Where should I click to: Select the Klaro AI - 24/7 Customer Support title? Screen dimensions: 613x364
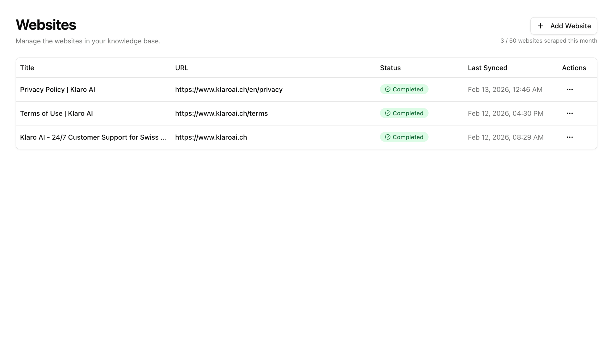coord(93,137)
